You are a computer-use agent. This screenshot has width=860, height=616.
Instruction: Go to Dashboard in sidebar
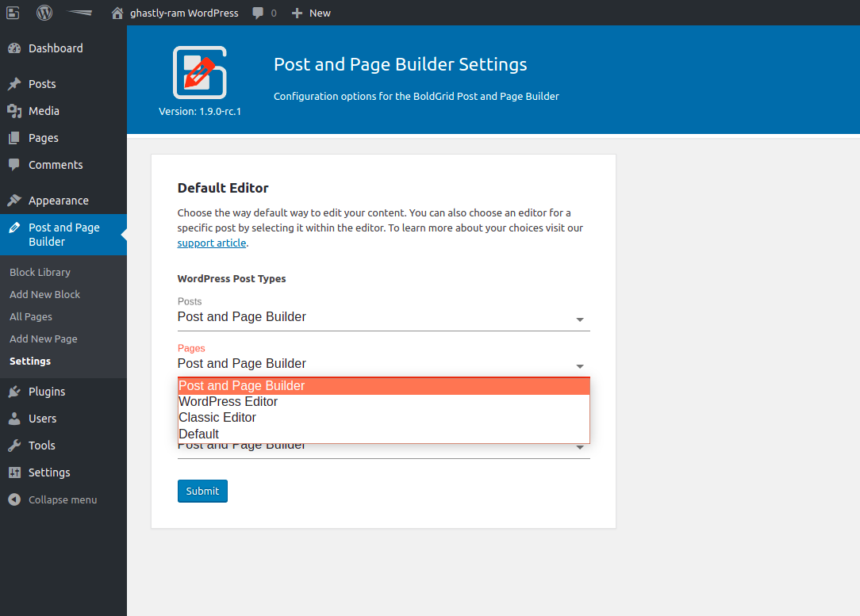[x=56, y=48]
